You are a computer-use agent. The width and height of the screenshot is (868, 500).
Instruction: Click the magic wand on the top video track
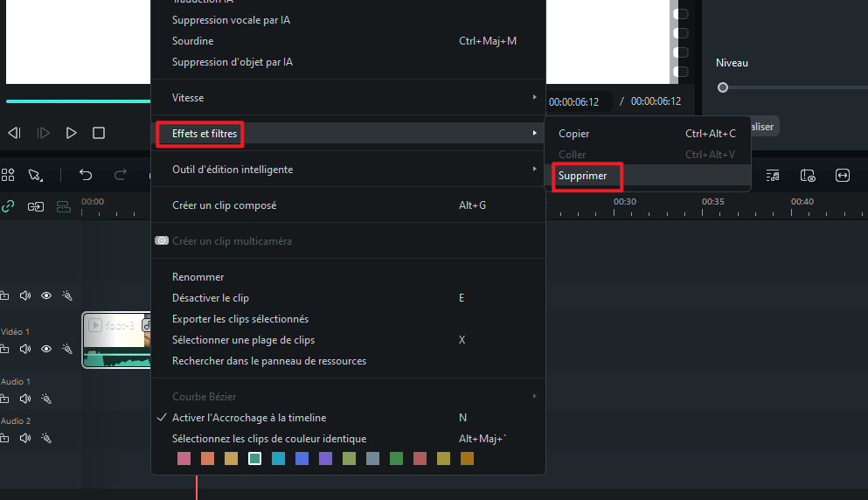(x=67, y=295)
